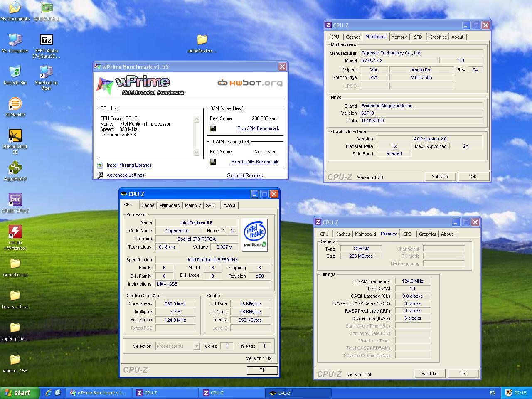The width and height of the screenshot is (532, 399).
Task: Open About tab in CPU-Z 1.39 window
Action: point(229,205)
